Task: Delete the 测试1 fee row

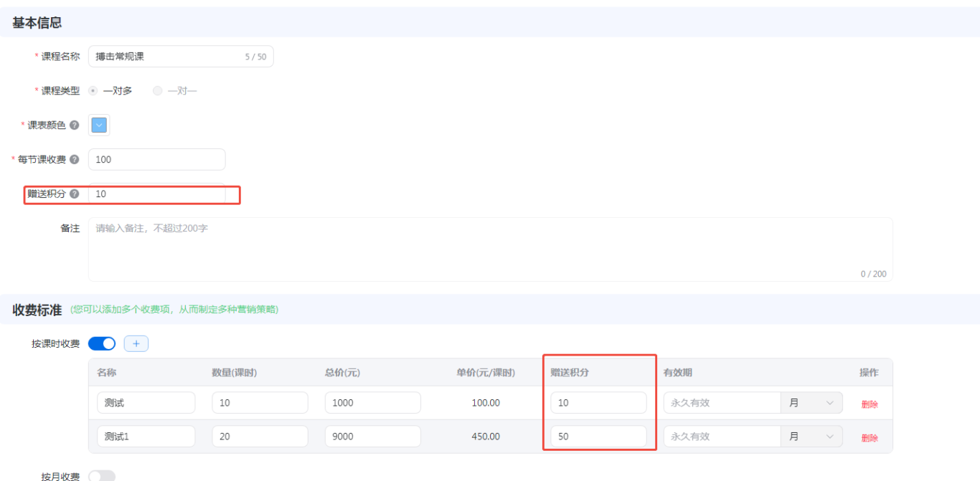Action: coord(870,438)
